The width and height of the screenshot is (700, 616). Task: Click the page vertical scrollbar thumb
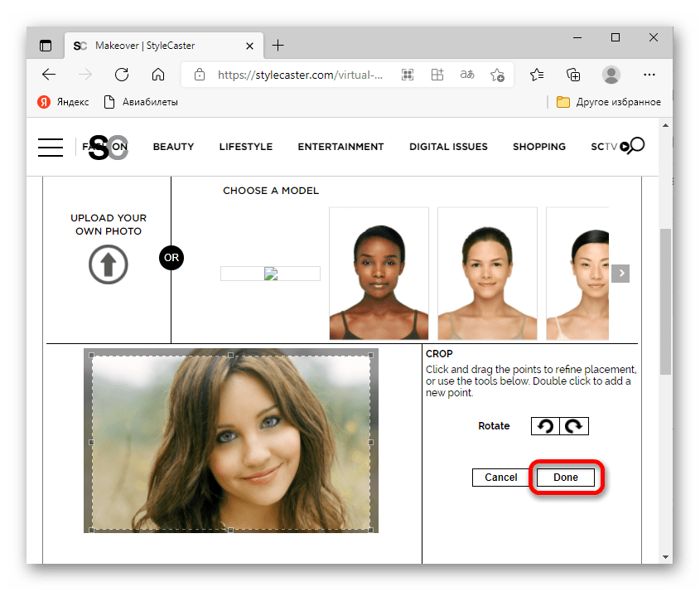click(666, 302)
